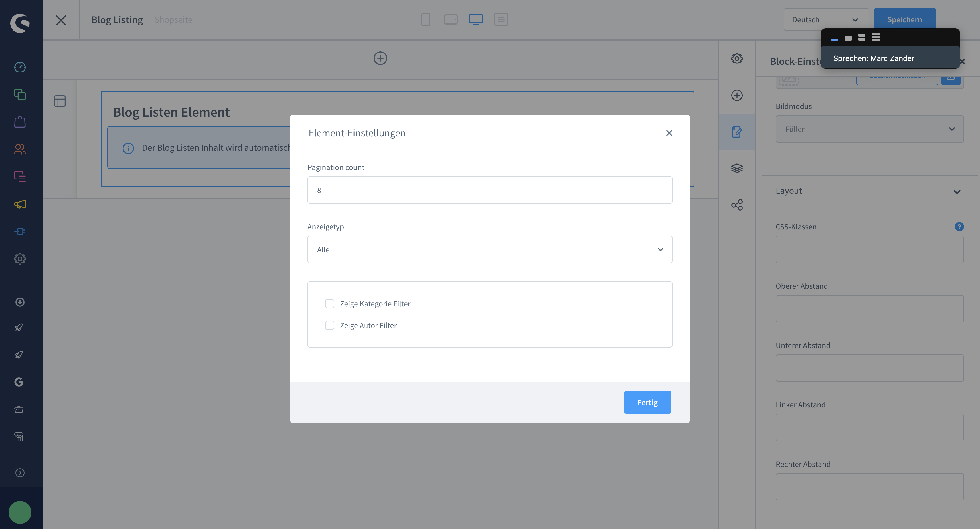The width and height of the screenshot is (980, 529).
Task: Select the mobile viewport icon
Action: (426, 19)
